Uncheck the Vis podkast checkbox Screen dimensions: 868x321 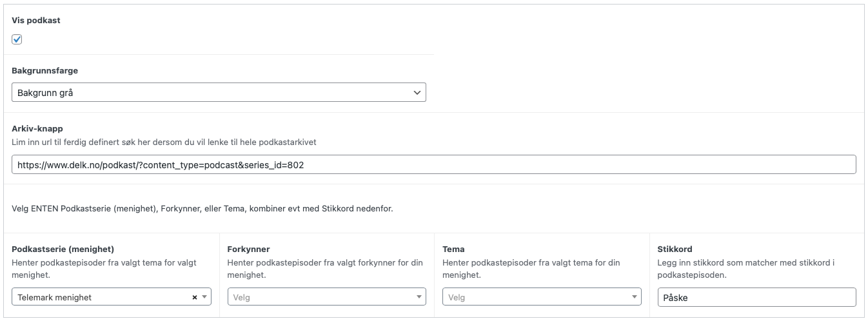pos(17,39)
